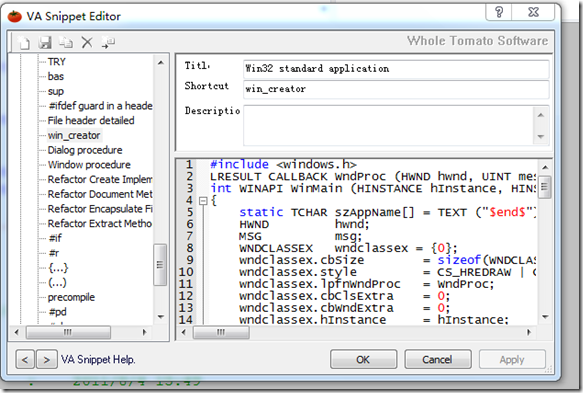Click the Apply button
583x393 pixels.
click(x=512, y=360)
